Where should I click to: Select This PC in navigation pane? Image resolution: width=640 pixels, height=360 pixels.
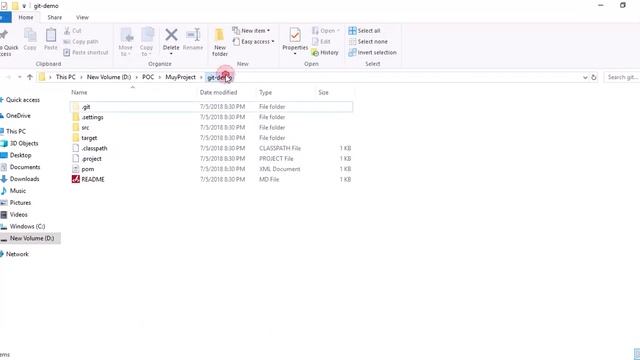point(16,131)
